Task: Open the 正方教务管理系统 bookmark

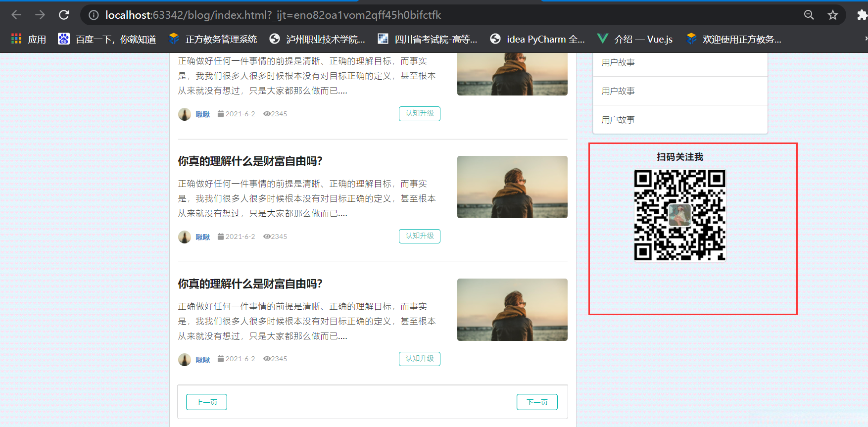Action: click(x=213, y=39)
